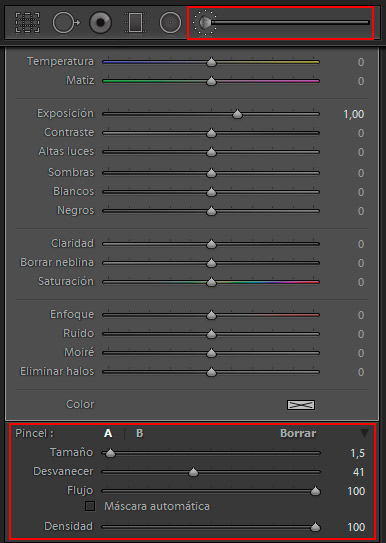Choose the Graduated Filter tool icon
386x543 pixels.
(x=135, y=23)
